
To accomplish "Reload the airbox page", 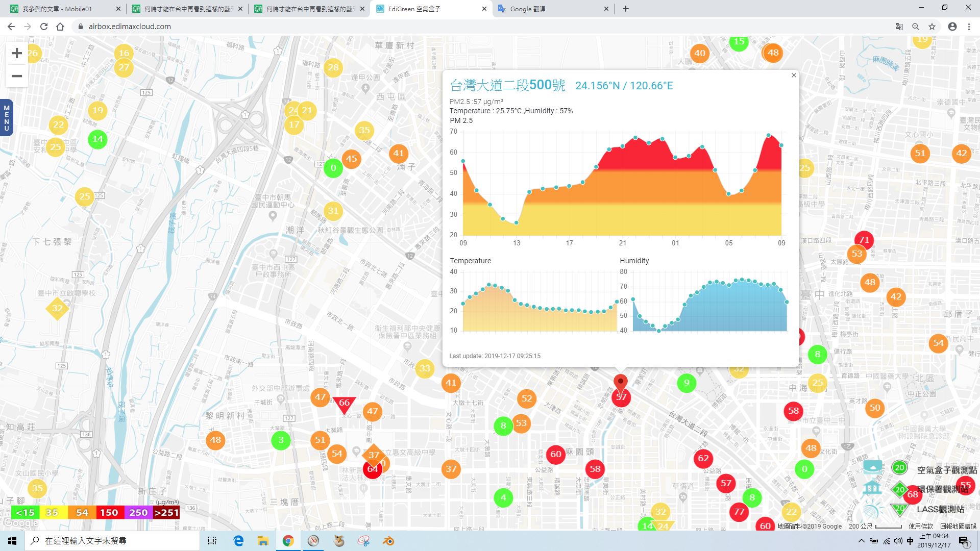I will 44,27.
